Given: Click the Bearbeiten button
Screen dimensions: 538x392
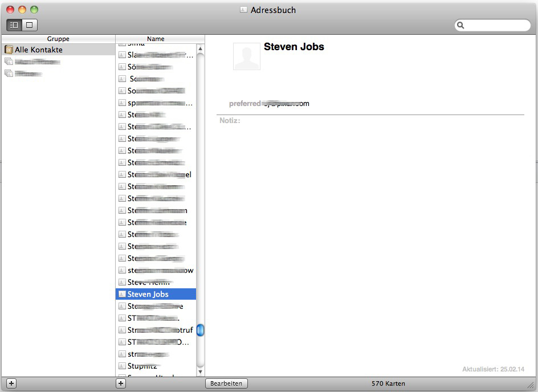Looking at the screenshot, I should [226, 383].
